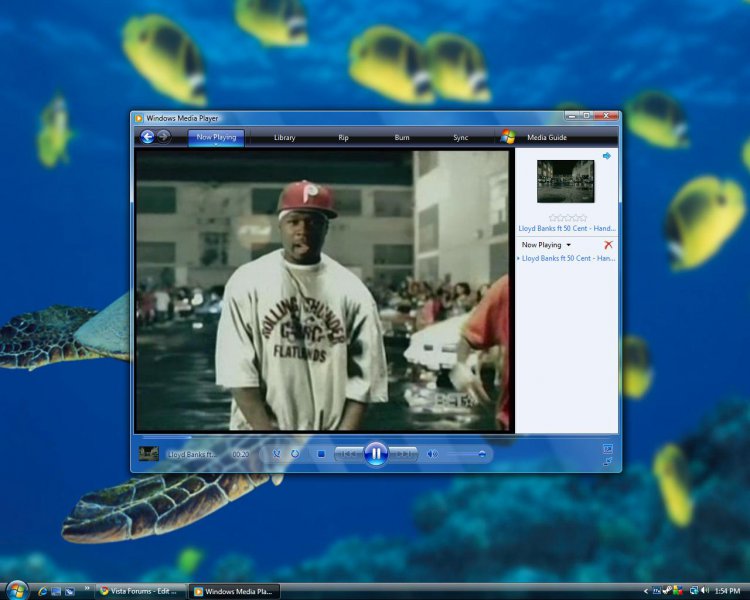Toggle shuffle mode
This screenshot has width=750, height=600.
(276, 454)
